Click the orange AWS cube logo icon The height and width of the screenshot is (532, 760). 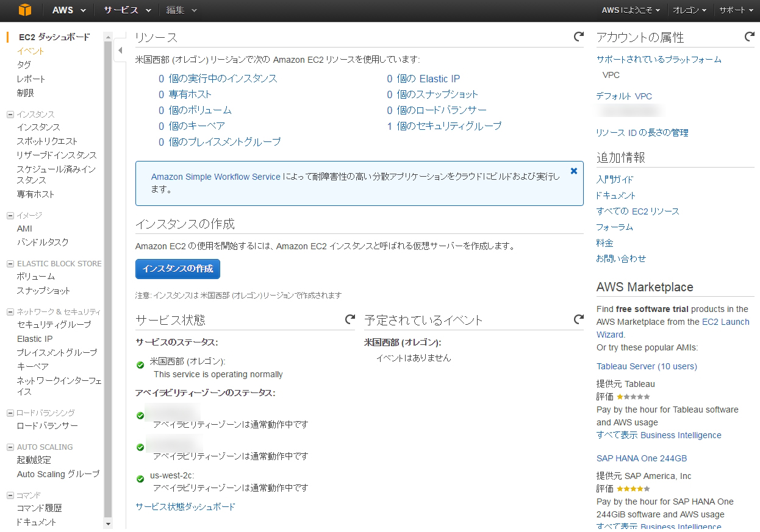click(24, 10)
